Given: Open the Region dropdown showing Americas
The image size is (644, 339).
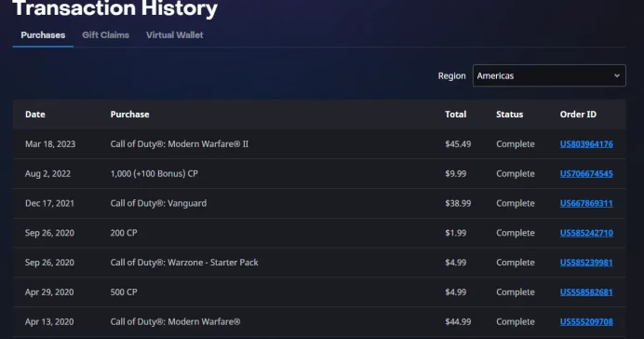Looking at the screenshot, I should point(549,75).
